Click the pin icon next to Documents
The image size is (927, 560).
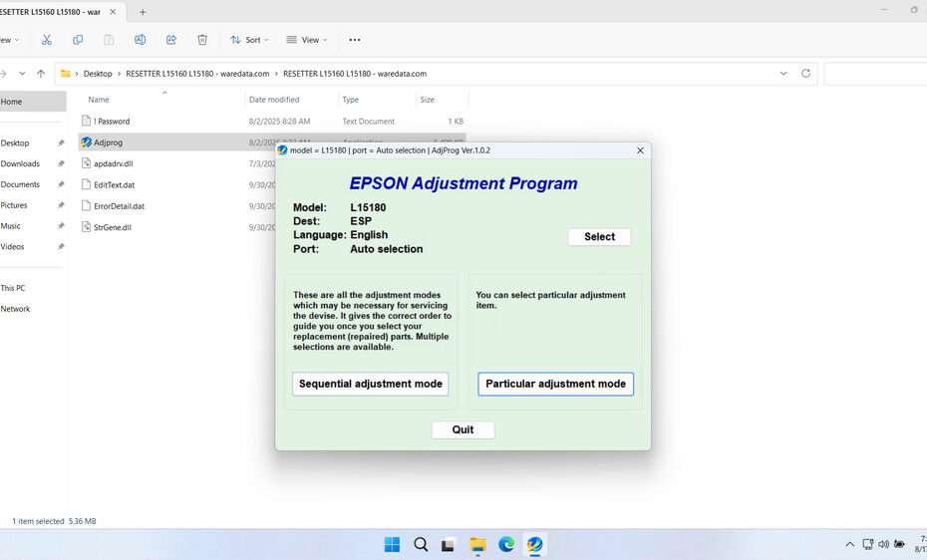point(60,184)
